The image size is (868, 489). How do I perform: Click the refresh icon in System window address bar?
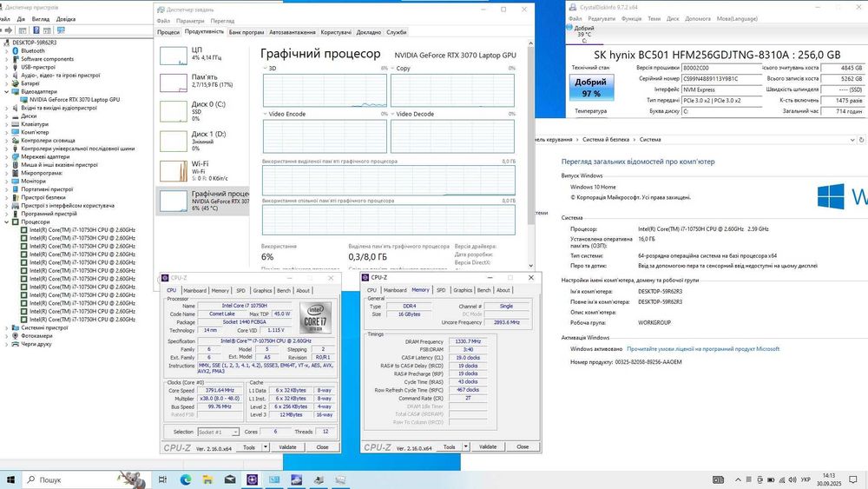[861, 140]
